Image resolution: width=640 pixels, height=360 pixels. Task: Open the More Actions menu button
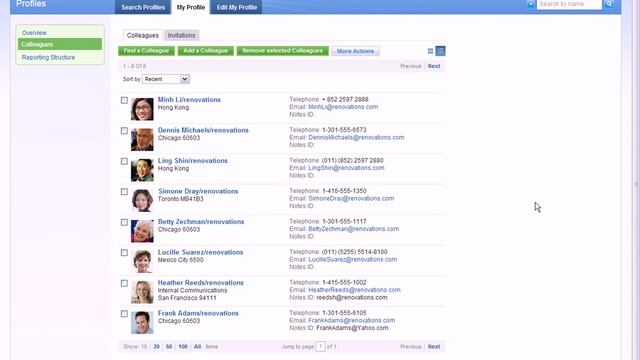click(355, 51)
